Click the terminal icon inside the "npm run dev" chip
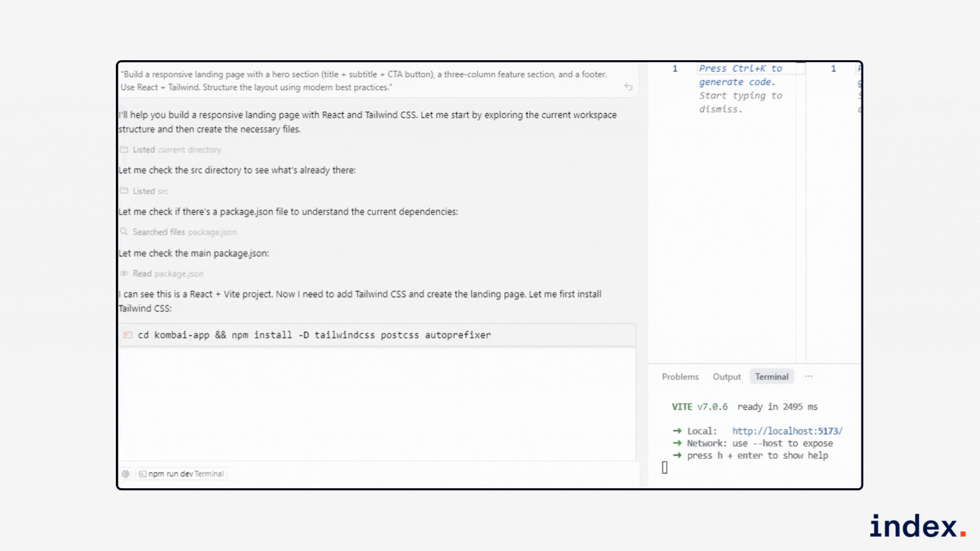Viewport: 980px width, 551px height. click(x=143, y=473)
